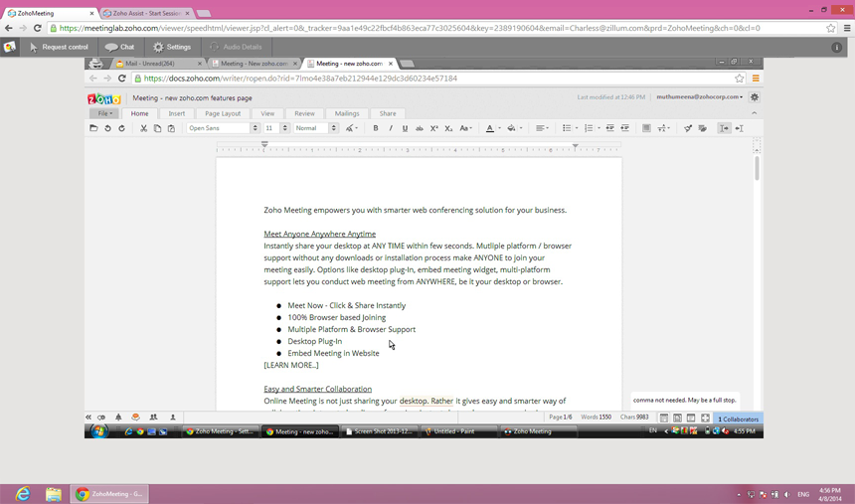
Task: Click Request control in meeting toolbar
Action: click(59, 47)
